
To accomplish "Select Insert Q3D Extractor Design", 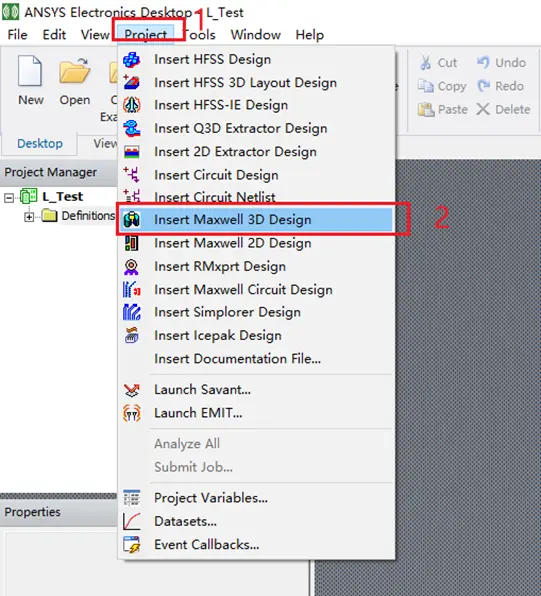I will tap(255, 128).
